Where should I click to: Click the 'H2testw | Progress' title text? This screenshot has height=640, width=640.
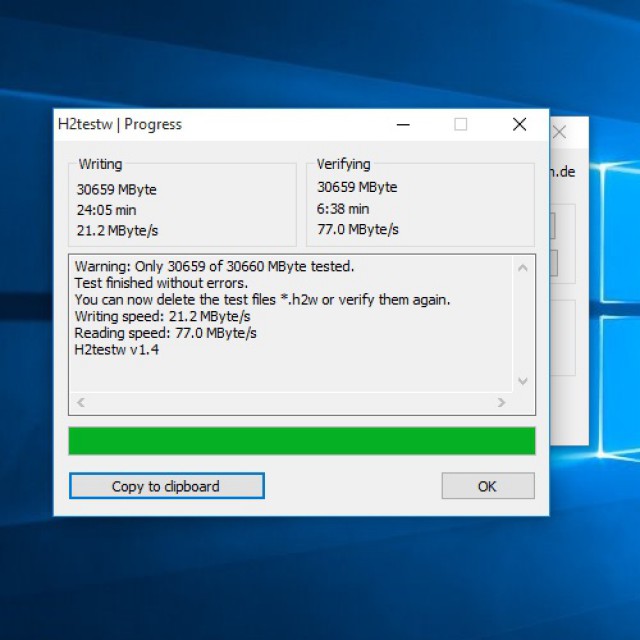coord(120,124)
